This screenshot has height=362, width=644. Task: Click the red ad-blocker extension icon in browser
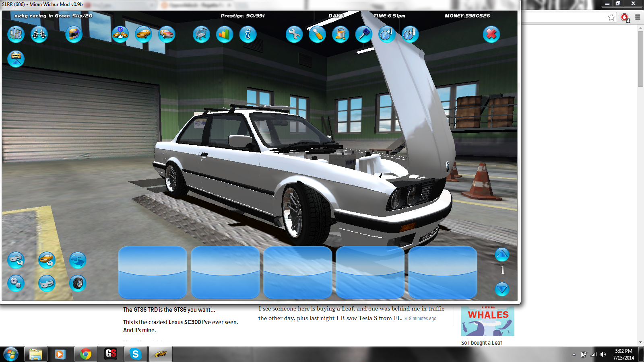point(625,17)
